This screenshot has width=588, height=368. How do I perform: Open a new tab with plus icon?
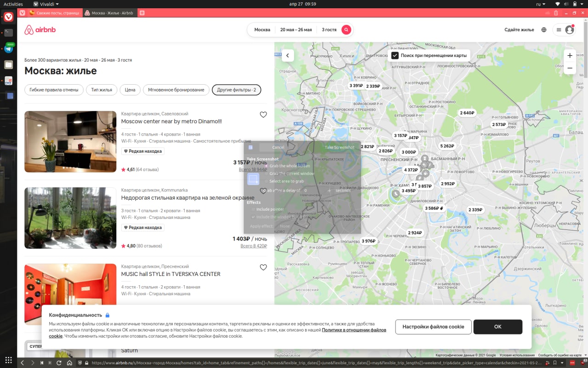142,13
